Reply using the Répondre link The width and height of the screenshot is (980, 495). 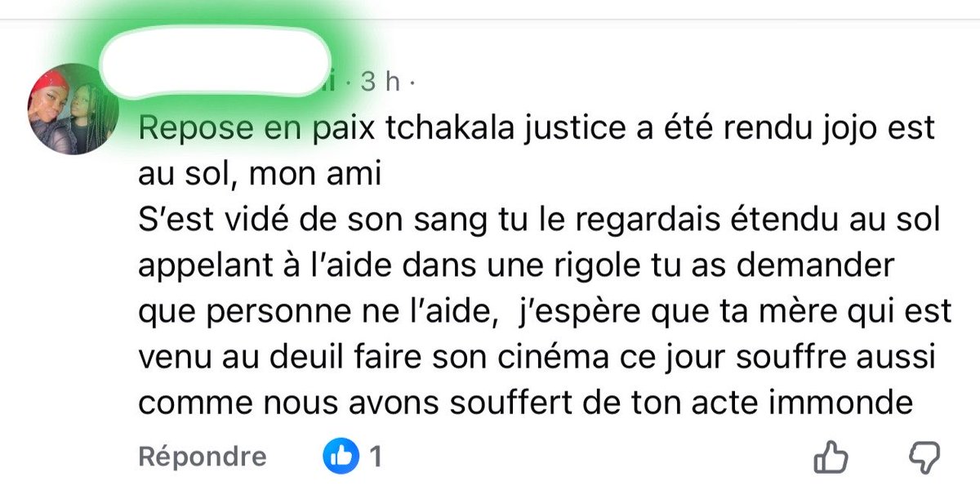click(203, 457)
